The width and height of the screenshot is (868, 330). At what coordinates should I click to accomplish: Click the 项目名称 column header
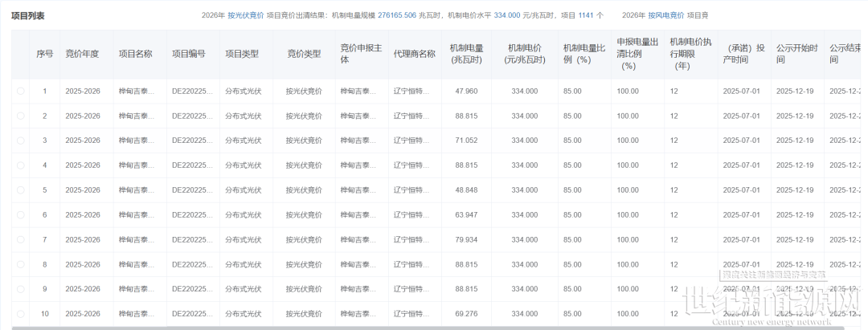click(x=136, y=55)
